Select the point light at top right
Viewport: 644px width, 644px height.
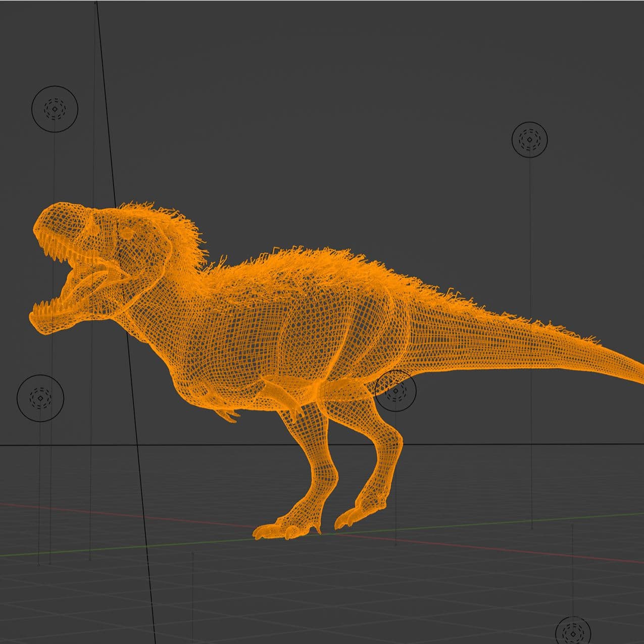click(529, 139)
